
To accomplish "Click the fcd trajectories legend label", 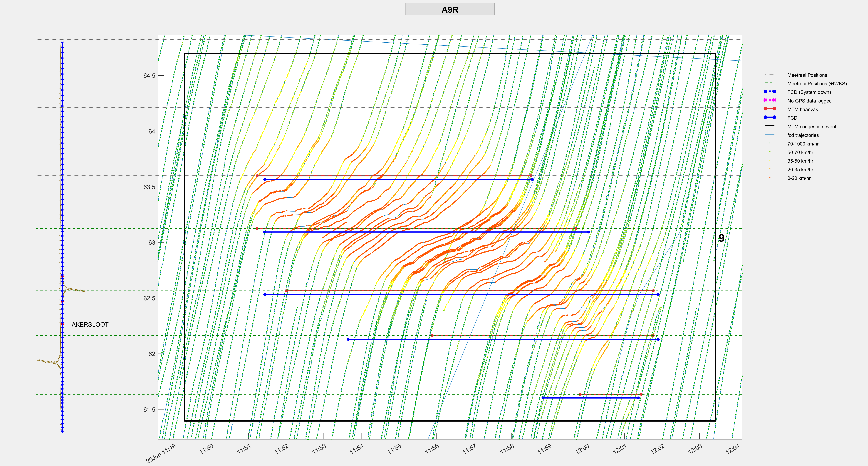I will (x=803, y=135).
